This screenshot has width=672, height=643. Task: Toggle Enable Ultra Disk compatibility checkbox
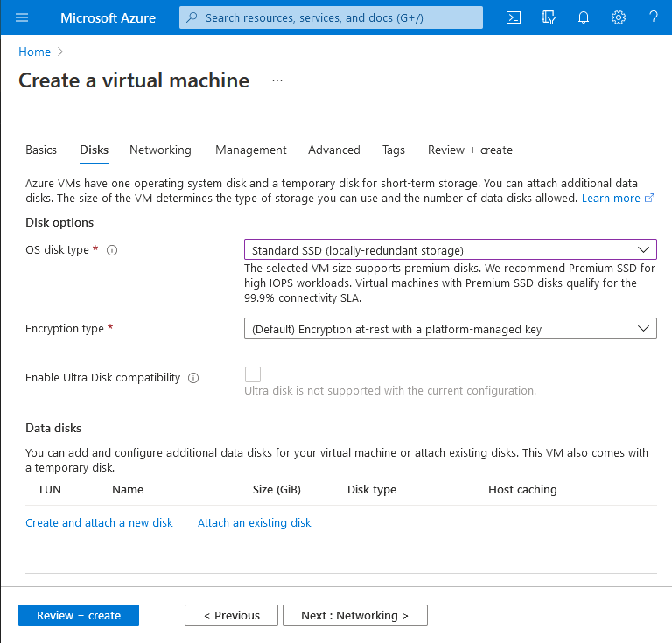tap(253, 374)
